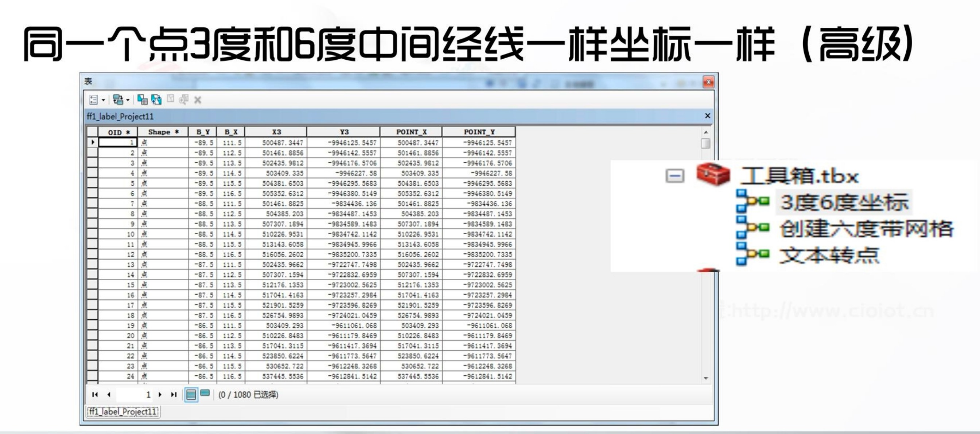The width and height of the screenshot is (980, 434).
Task: Click the Switch Selection icon
Action: [x=156, y=99]
